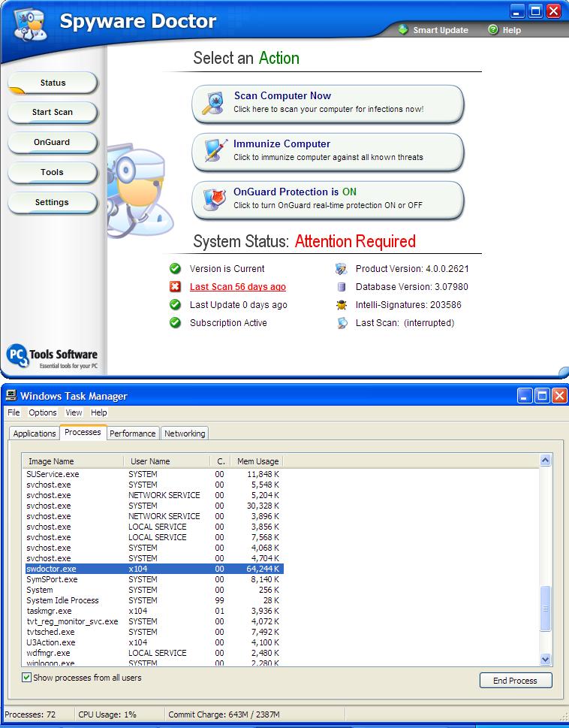The image size is (569, 728).
Task: Click the Start Scan sidebar button
Action: (53, 113)
